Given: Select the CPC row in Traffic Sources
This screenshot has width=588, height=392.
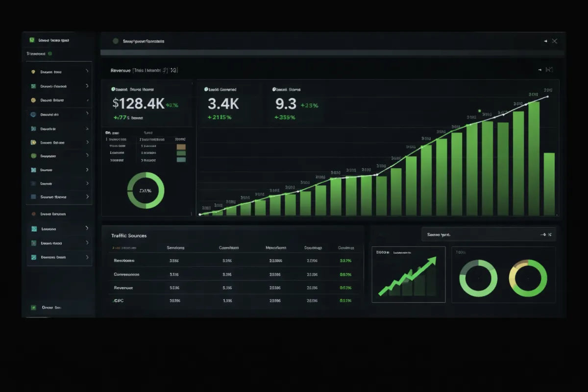Looking at the screenshot, I should 236,301.
